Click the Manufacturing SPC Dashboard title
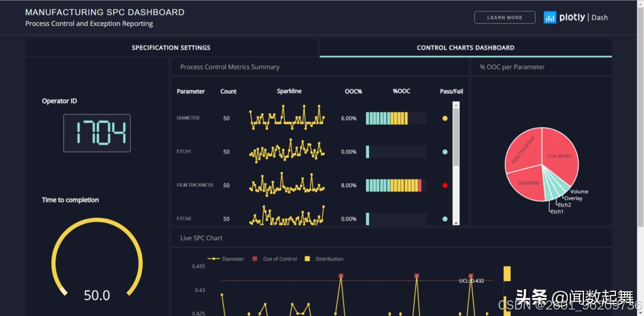Image resolution: width=644 pixels, height=316 pixels. tap(105, 12)
